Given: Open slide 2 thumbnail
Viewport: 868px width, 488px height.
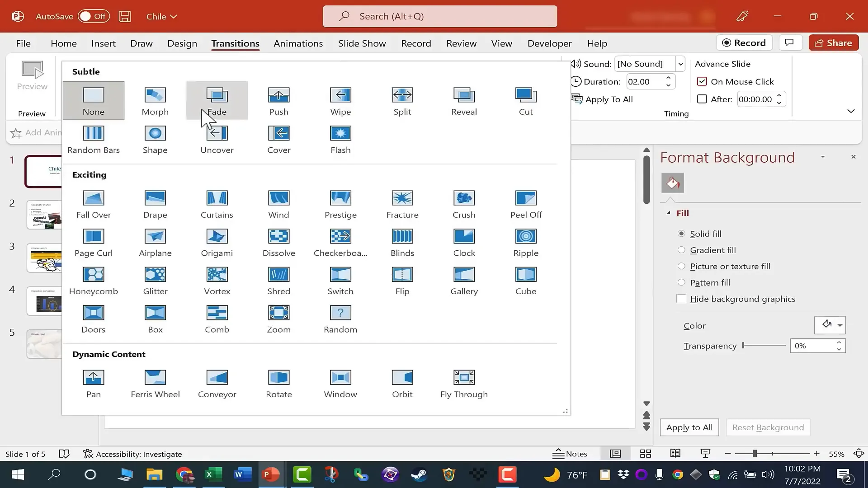Looking at the screenshot, I should [44, 215].
